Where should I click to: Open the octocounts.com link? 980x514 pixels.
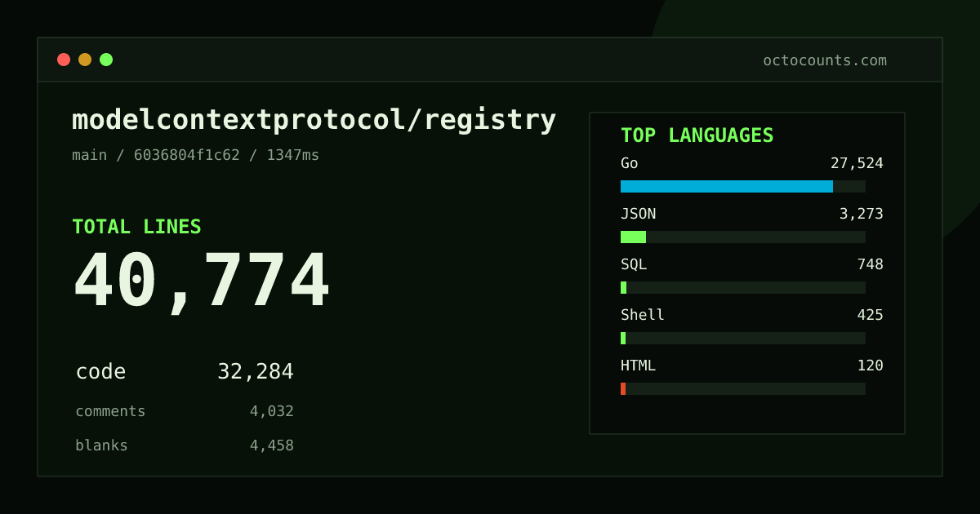tap(825, 60)
